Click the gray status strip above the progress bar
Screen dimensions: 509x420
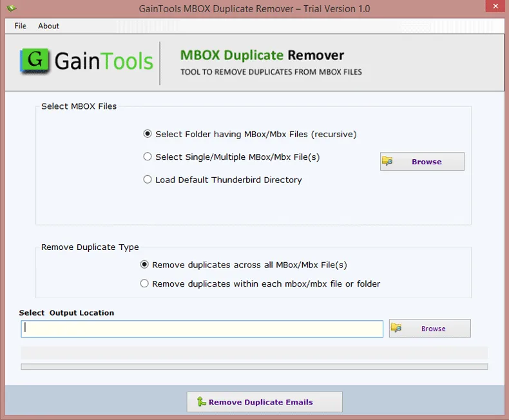click(x=254, y=353)
